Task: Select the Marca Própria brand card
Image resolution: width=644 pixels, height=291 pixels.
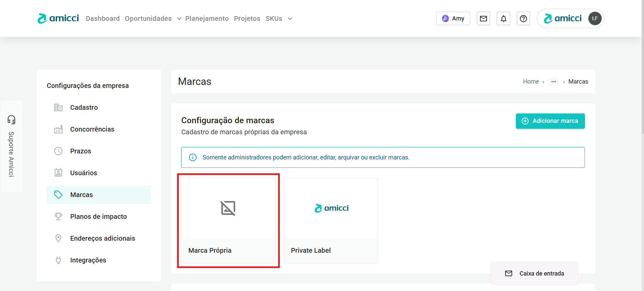Action: click(x=228, y=221)
